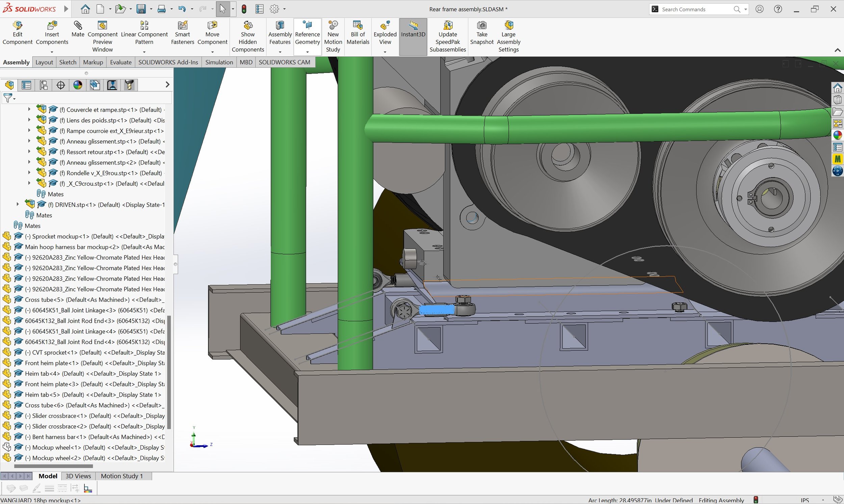Click the feature tree vertical scrollbar
The image size is (844, 504).
[169, 372]
